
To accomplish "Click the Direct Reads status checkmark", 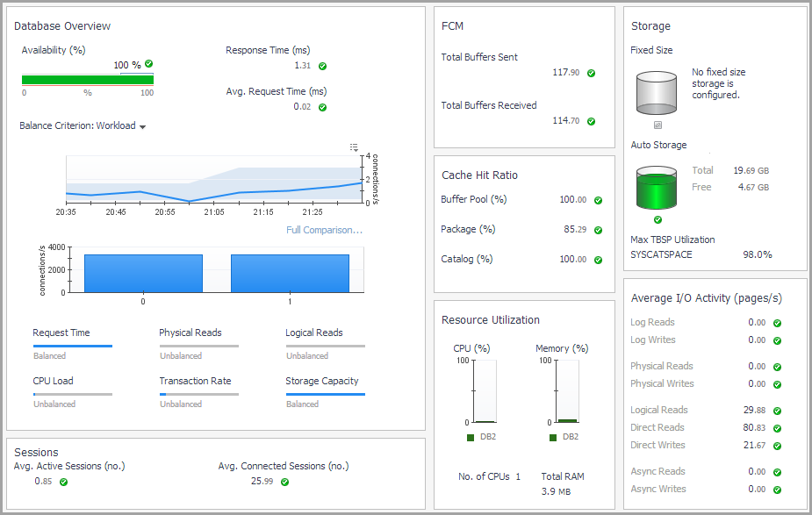I will (x=777, y=428).
